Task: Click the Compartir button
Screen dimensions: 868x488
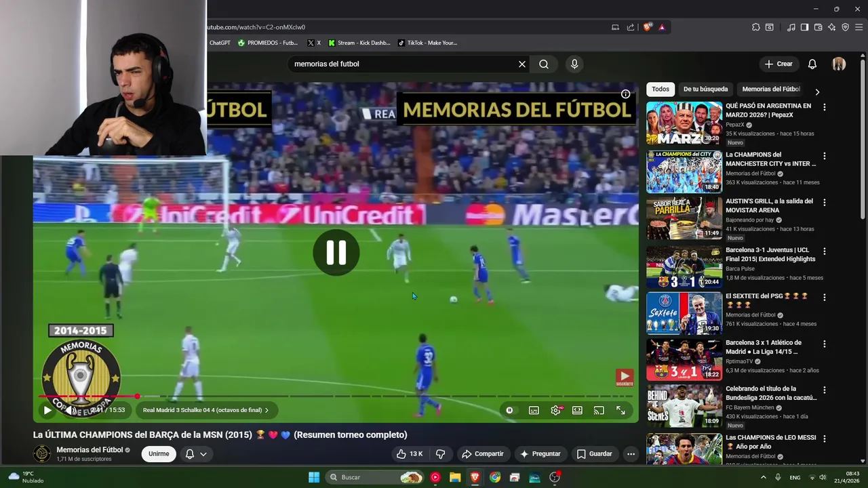Action: pyautogui.click(x=483, y=454)
